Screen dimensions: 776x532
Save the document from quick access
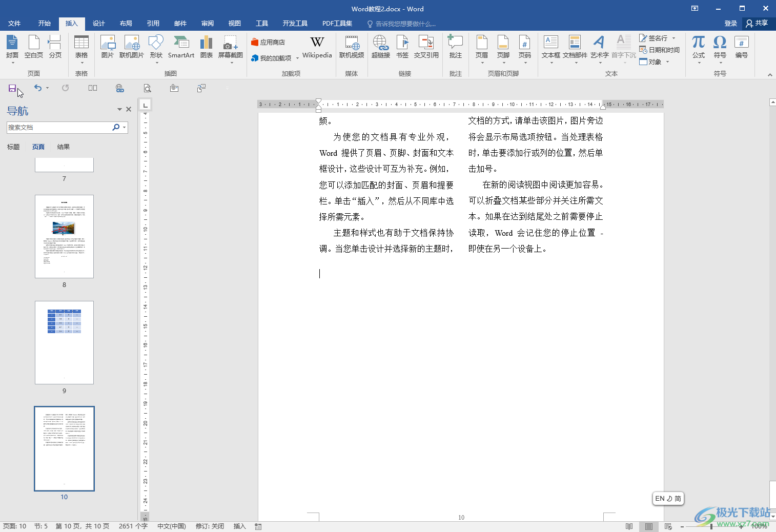tap(12, 88)
